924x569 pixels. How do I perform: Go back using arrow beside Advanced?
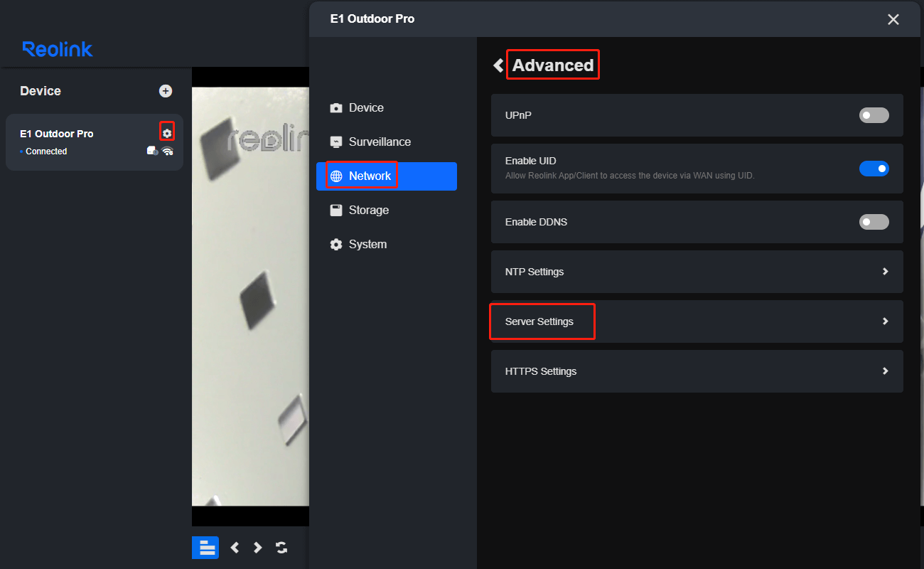498,65
